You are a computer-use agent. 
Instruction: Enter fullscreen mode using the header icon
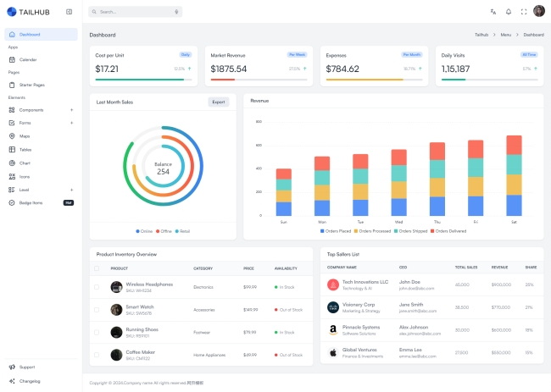524,12
